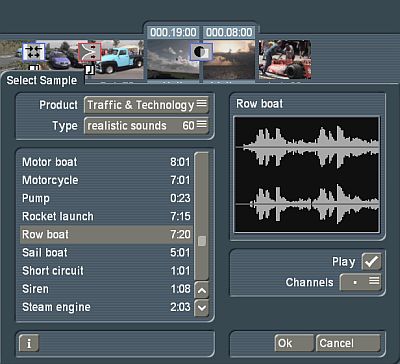Viewport: 400px width, 364px height.
Task: Open the Channels selector dropdown
Action: (361, 282)
